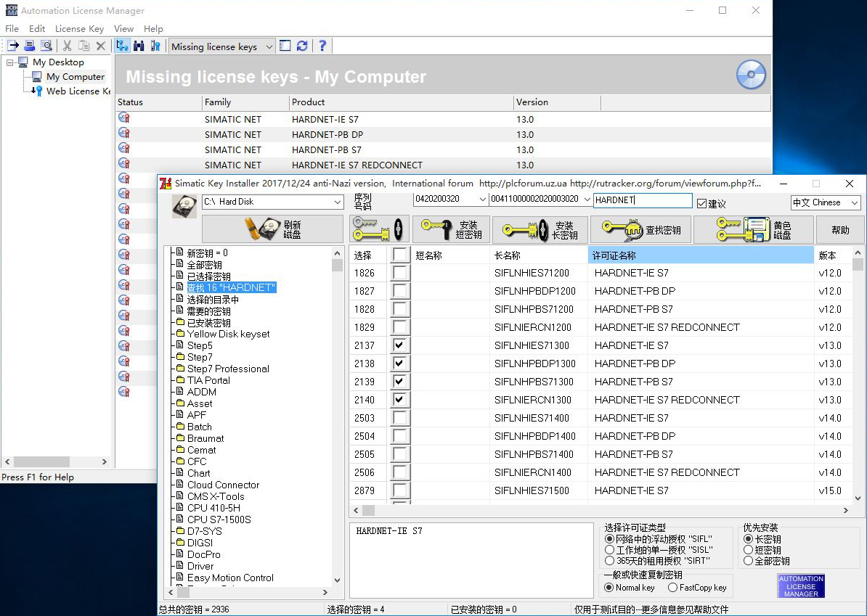Click the Automation License Manager logo button
The width and height of the screenshot is (867, 616).
801,586
